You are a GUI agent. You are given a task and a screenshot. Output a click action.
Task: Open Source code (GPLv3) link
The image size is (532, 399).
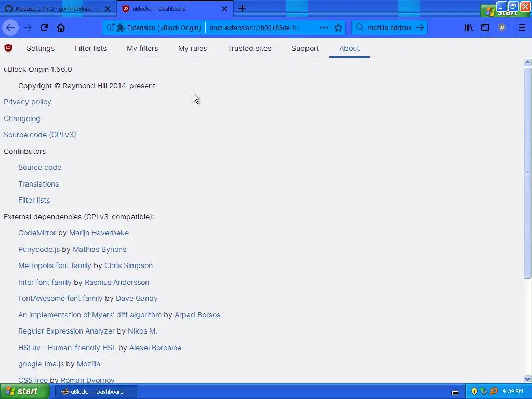40,135
